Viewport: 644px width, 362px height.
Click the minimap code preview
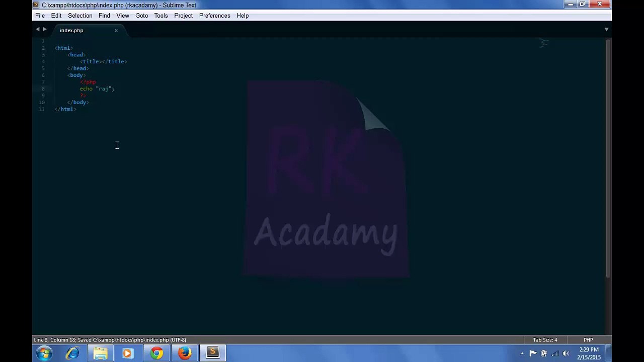point(544,43)
